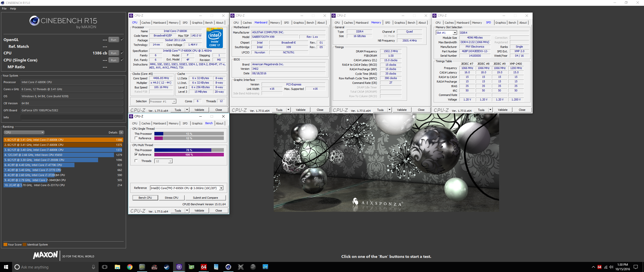Click window icon of the CPU-Z SPD window
644x272 pixels.
(x=434, y=16)
